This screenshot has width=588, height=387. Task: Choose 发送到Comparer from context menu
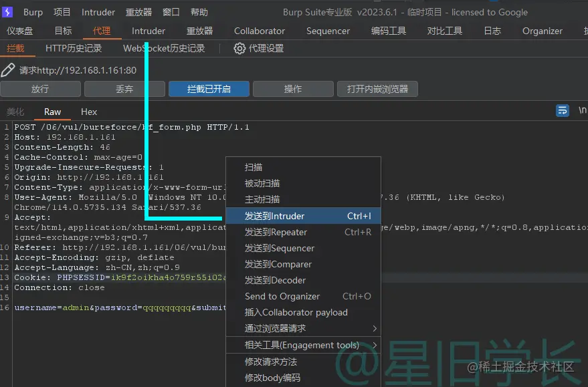[304, 264]
